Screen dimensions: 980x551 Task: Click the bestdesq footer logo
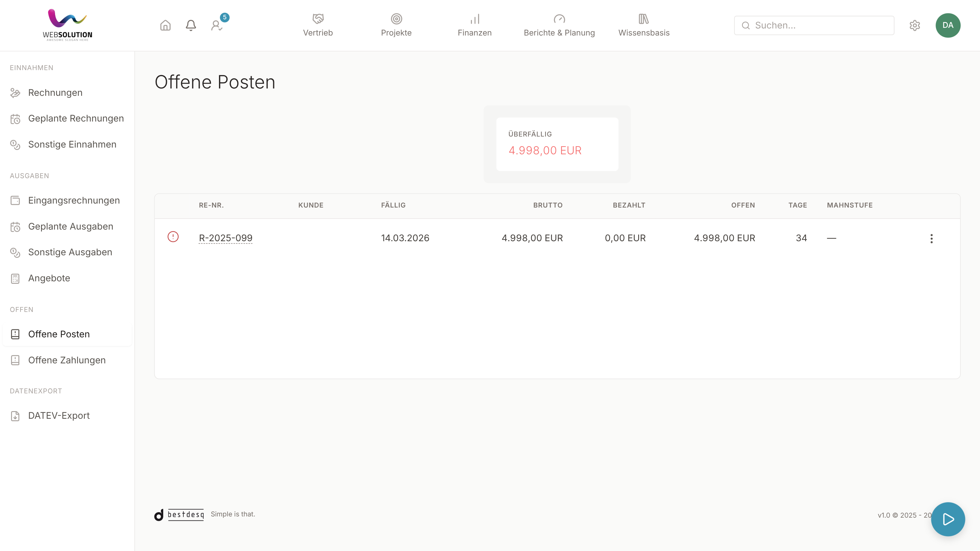[x=179, y=515]
